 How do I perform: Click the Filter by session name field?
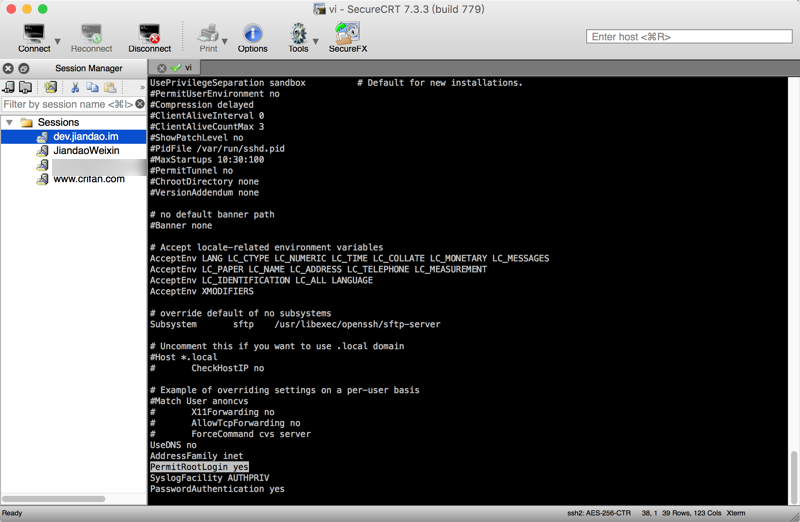point(68,104)
